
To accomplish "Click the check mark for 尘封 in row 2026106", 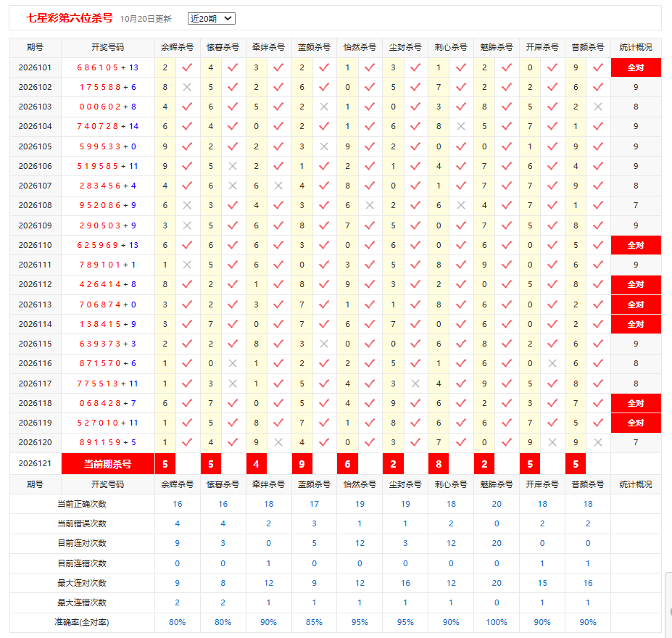I will click(x=415, y=166).
